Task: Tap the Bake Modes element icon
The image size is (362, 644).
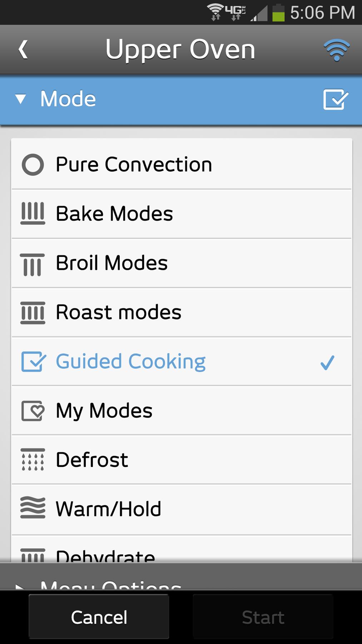Action: [33, 214]
